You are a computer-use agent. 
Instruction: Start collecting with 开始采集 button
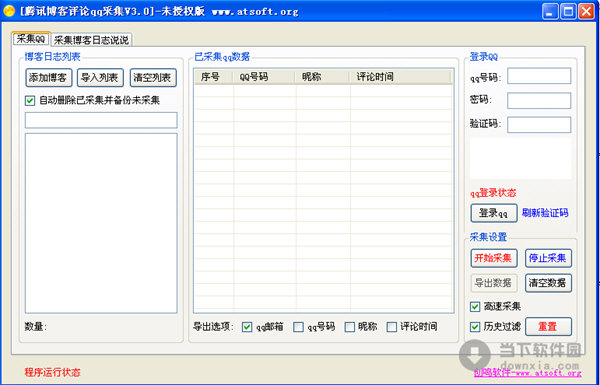point(494,258)
